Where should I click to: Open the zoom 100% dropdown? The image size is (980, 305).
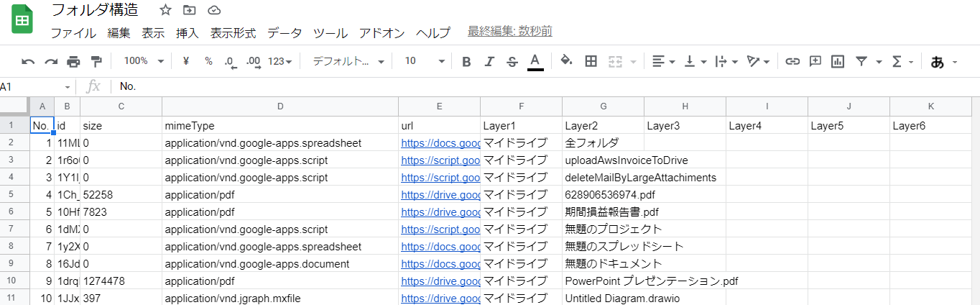coord(144,61)
